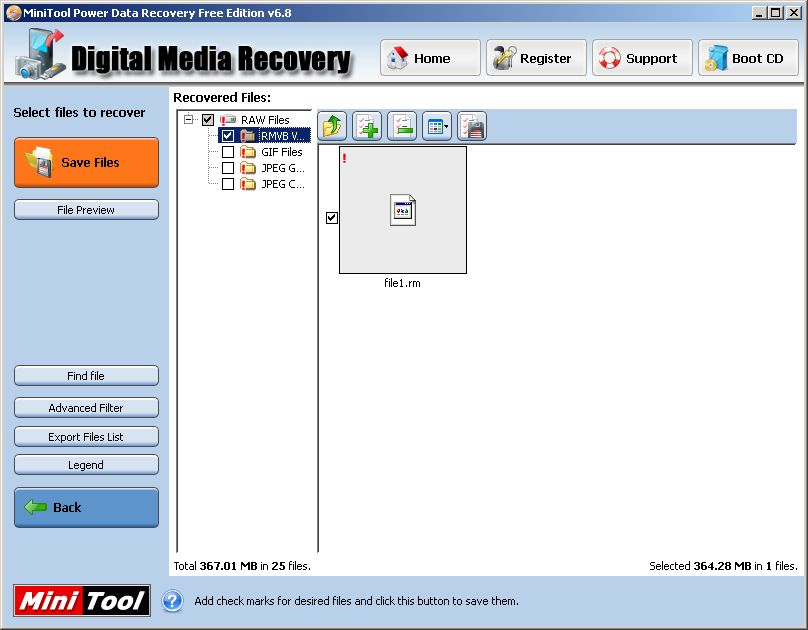Go Back to previous step
Screen dimensions: 808x630
pos(86,507)
